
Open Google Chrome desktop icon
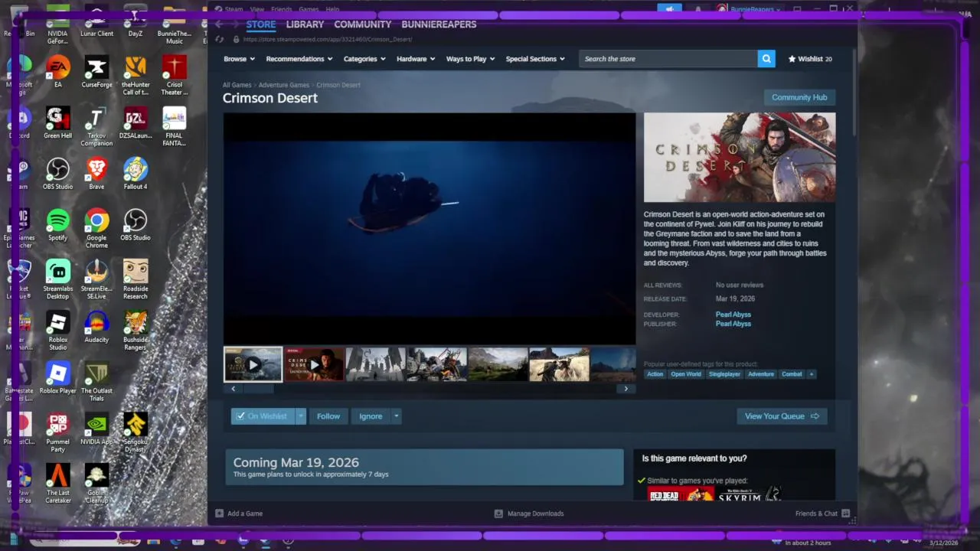pos(96,229)
